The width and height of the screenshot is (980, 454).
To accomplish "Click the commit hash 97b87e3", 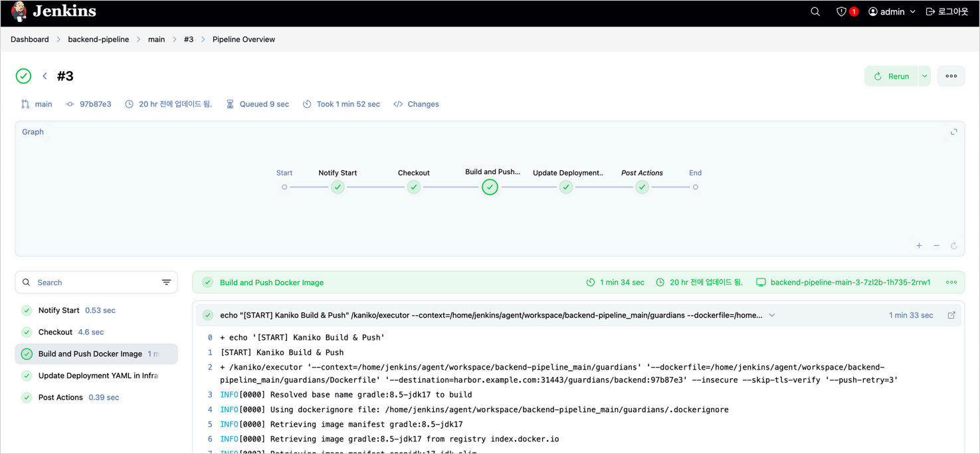I will click(x=89, y=104).
